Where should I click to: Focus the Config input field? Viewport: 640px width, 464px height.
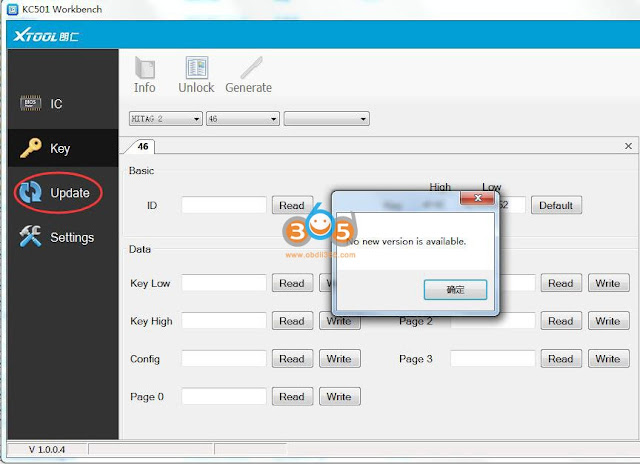[224, 358]
